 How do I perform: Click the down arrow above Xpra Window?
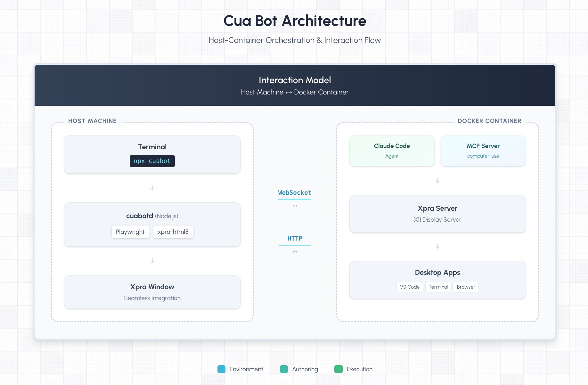[152, 261]
